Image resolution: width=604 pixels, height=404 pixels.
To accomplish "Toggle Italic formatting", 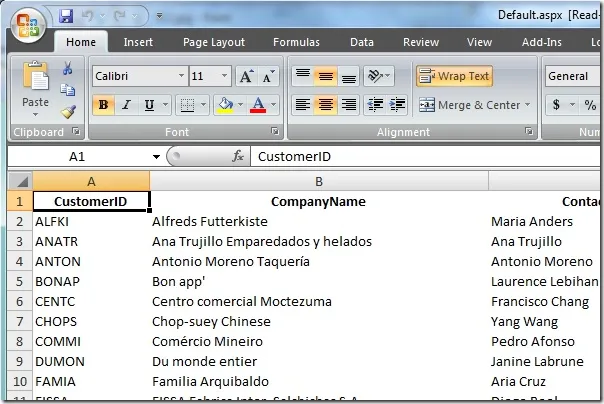I will click(x=126, y=105).
